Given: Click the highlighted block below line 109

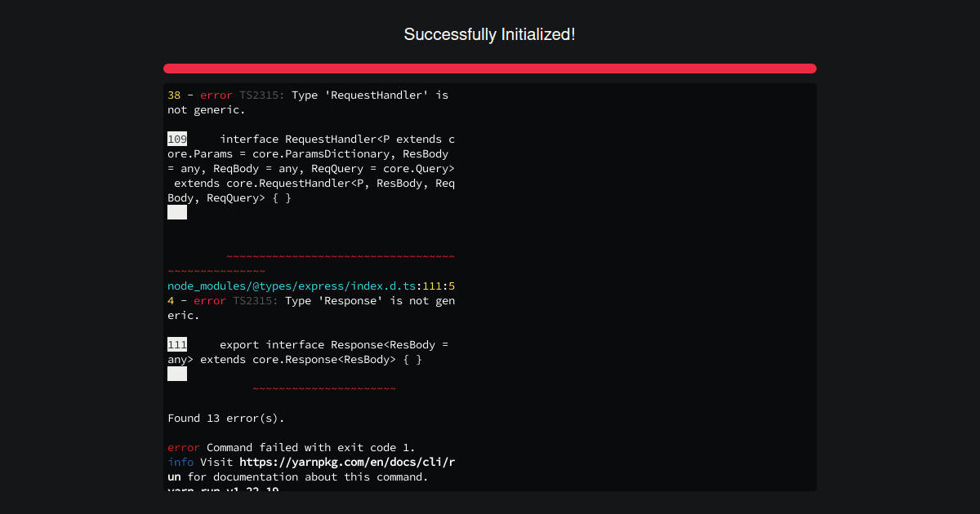Looking at the screenshot, I should (x=177, y=211).
